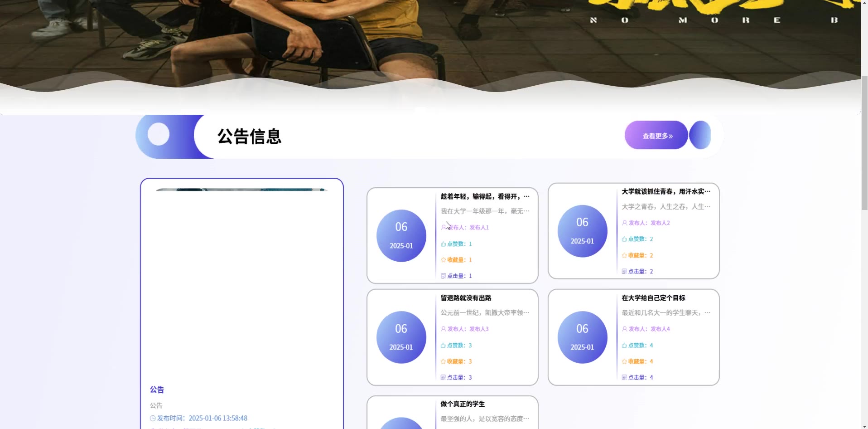Select the publisher text 发布人：发布人3
The height and width of the screenshot is (429, 868).
(468, 329)
